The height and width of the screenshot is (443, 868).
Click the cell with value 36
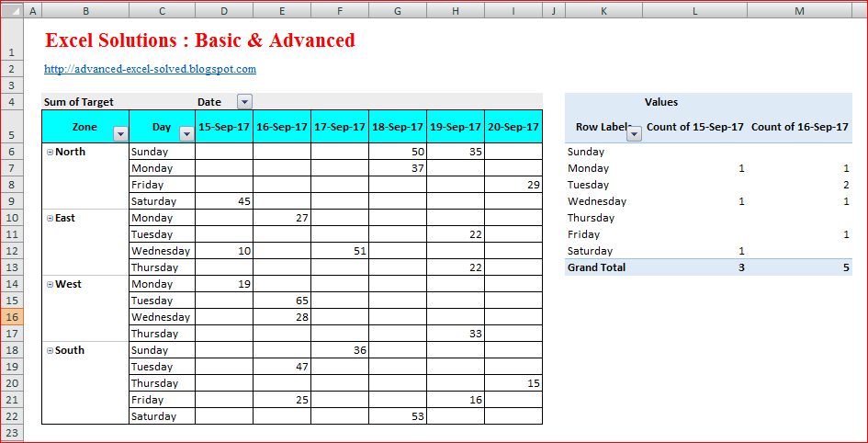[340, 350]
